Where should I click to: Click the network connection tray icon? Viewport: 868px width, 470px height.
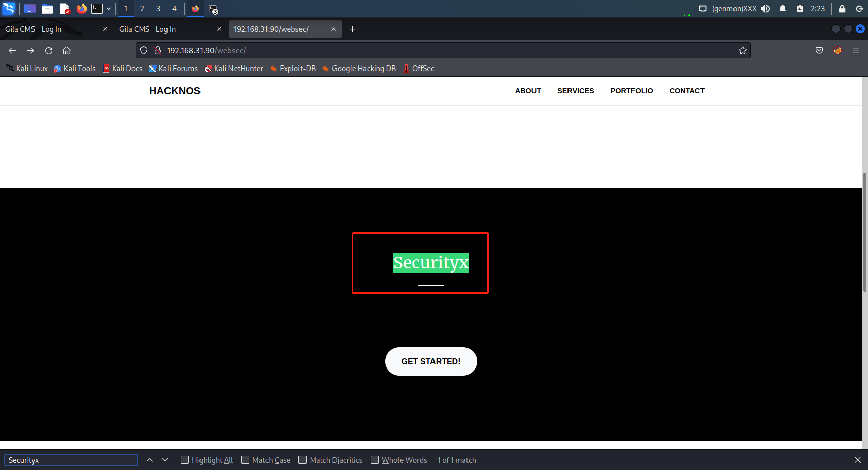[x=703, y=9]
